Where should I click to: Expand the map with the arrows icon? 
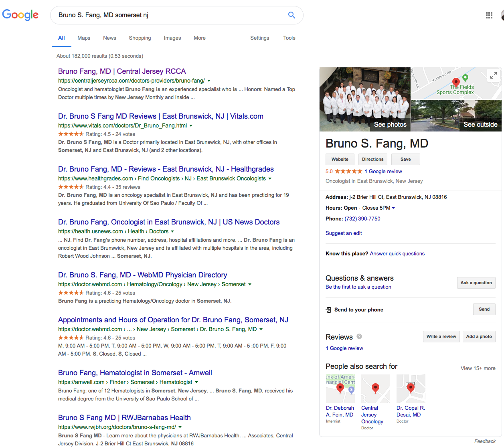tap(494, 75)
